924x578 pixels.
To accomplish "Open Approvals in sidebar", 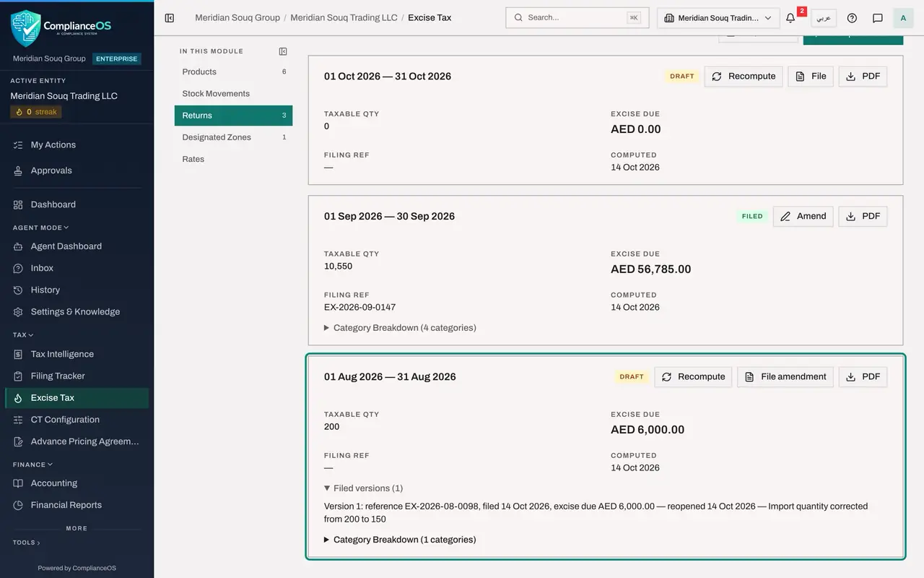I will coord(77,171).
